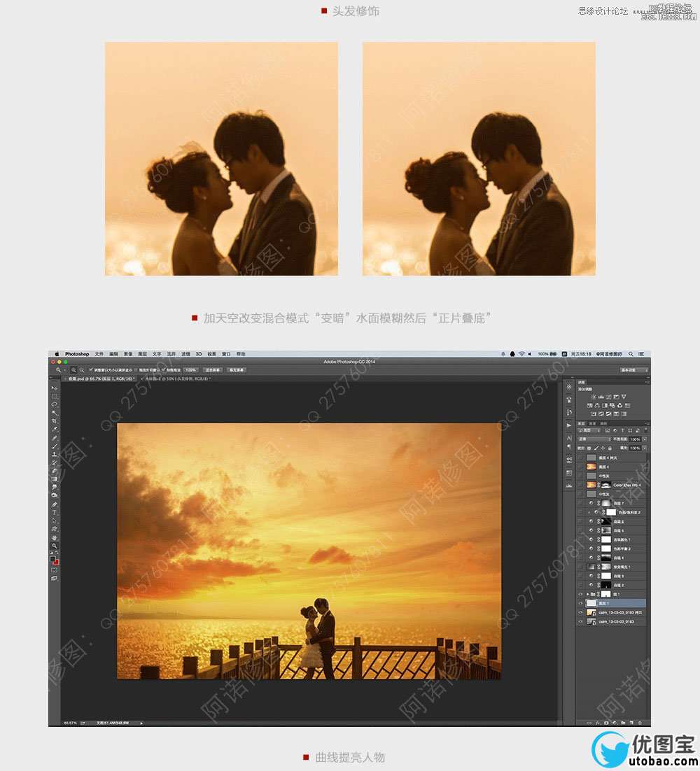Select the Hand tool
The height and width of the screenshot is (771, 700).
tap(54, 538)
